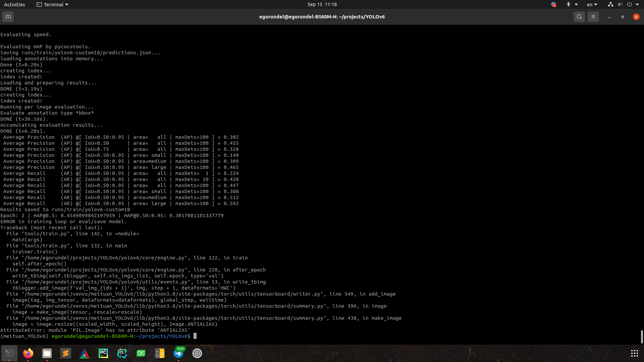Viewport: 644px width, 362px height.
Task: Click the network status icon
Action: coord(610,4)
